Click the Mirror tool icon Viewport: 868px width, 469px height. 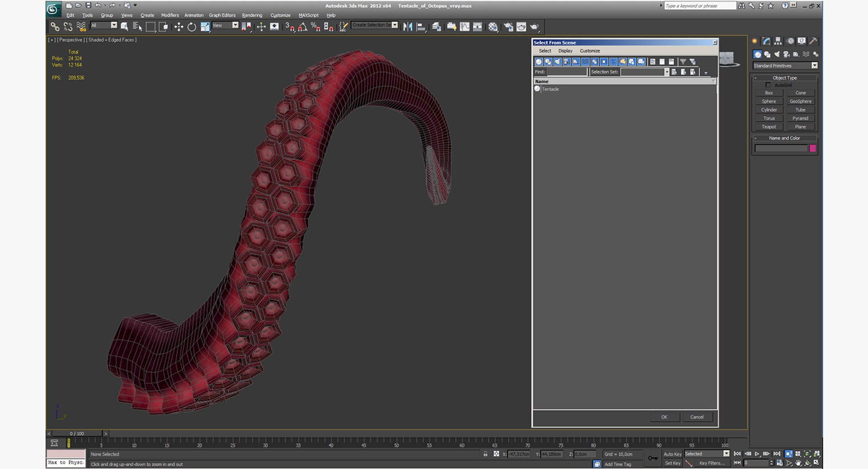point(408,27)
